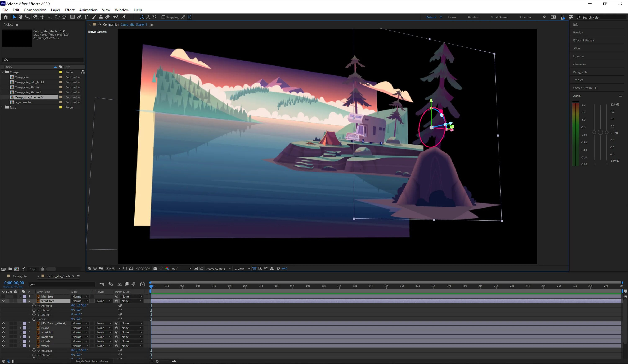Image resolution: width=628 pixels, height=364 pixels.
Task: Expand the Misc folder in the Project panel
Action: pyautogui.click(x=3, y=107)
